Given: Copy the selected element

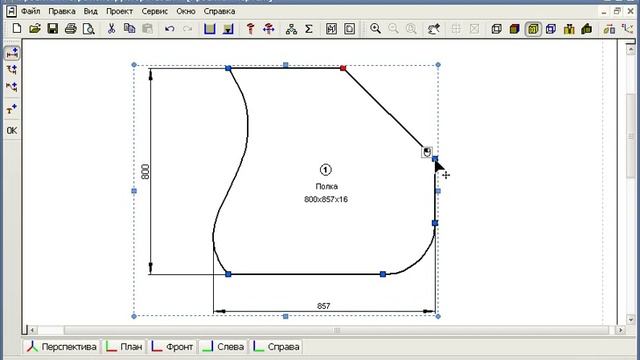Looking at the screenshot, I should point(129,29).
